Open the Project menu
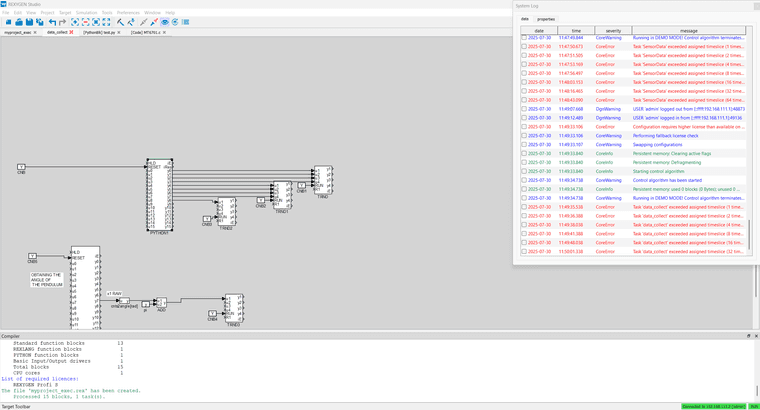The width and height of the screenshot is (760, 410). (x=48, y=13)
